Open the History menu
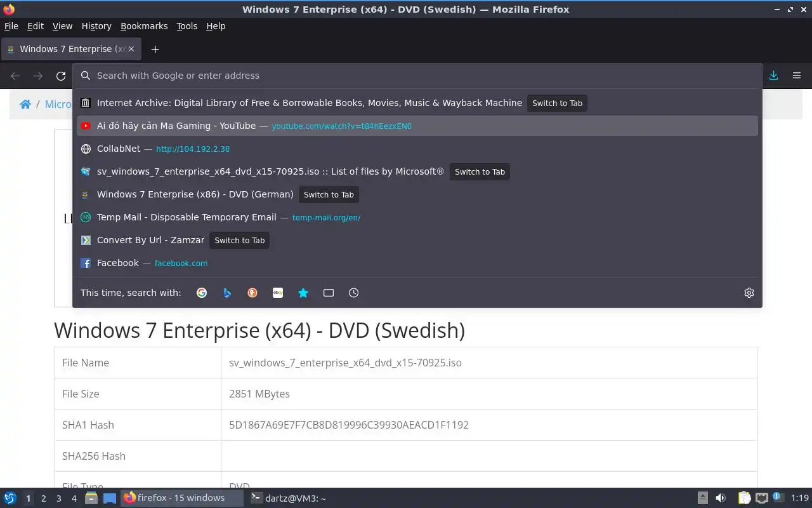This screenshot has height=508, width=812. tap(96, 26)
